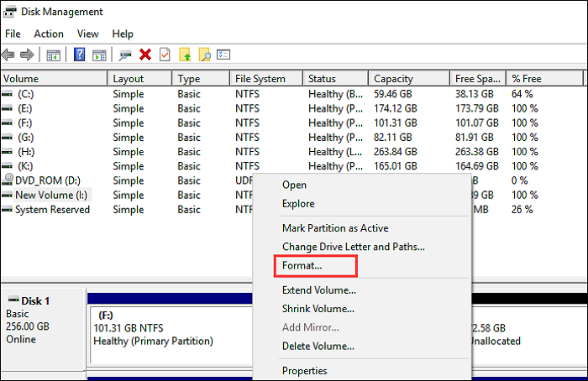Screen dimensions: 588x381
Task: Click the Forward arrow toolbar icon
Action: (29, 55)
